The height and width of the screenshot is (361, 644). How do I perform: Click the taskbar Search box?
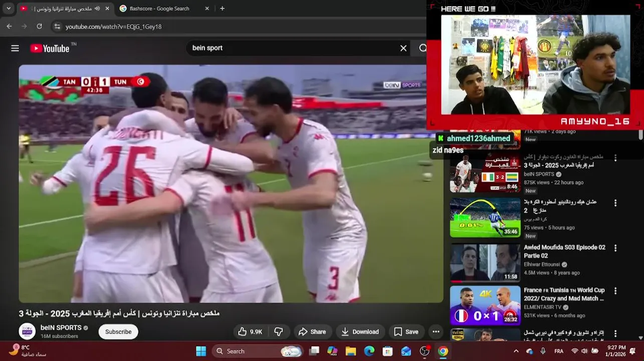[x=258, y=351]
